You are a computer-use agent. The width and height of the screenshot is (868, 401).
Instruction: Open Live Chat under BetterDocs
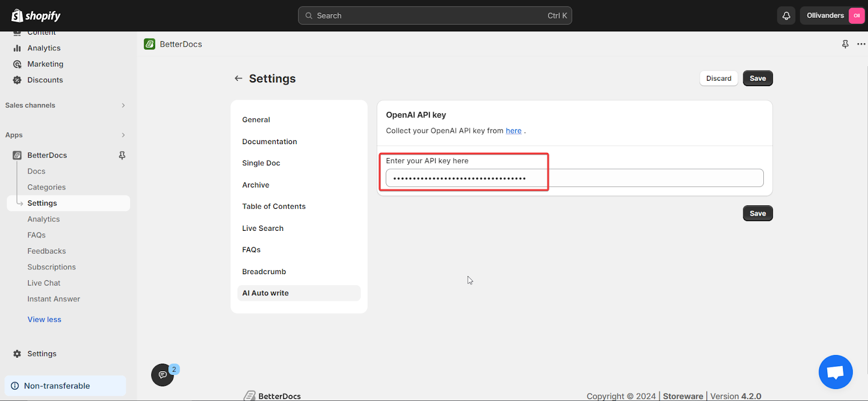(x=44, y=283)
